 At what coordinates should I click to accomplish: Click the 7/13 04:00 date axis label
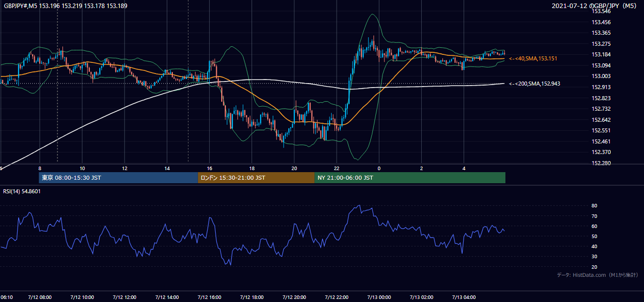[x=464, y=297]
